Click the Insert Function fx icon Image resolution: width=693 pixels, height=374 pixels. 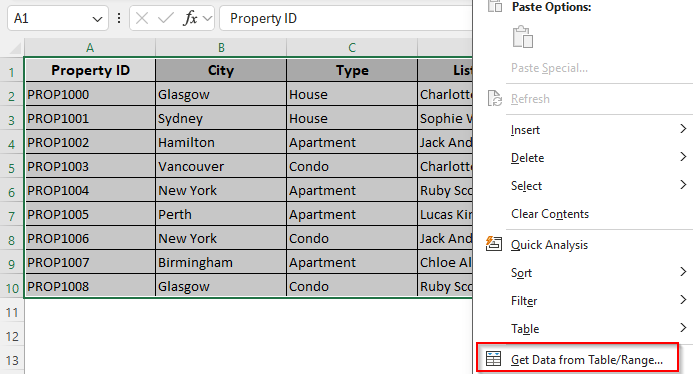[x=190, y=18]
